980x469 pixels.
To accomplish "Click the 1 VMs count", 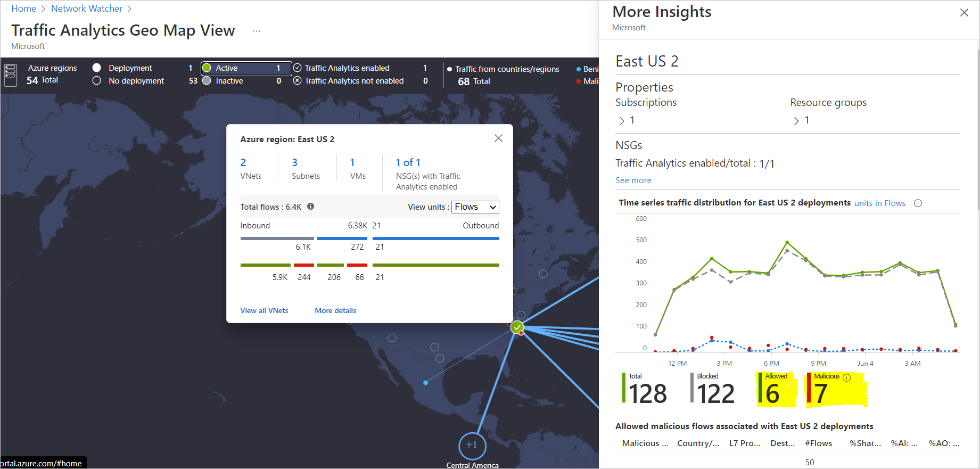I will tap(352, 162).
